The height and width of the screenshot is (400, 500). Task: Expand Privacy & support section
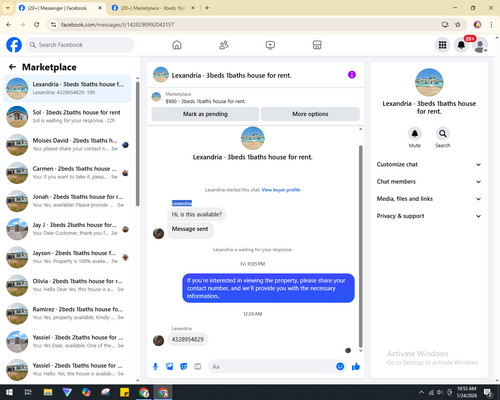[429, 216]
